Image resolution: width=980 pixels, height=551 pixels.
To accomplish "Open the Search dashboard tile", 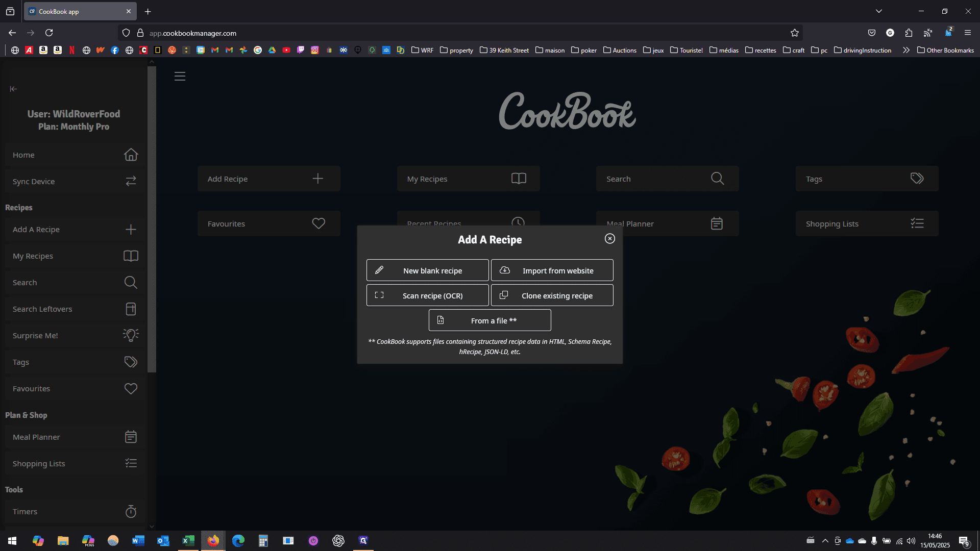I will (668, 179).
